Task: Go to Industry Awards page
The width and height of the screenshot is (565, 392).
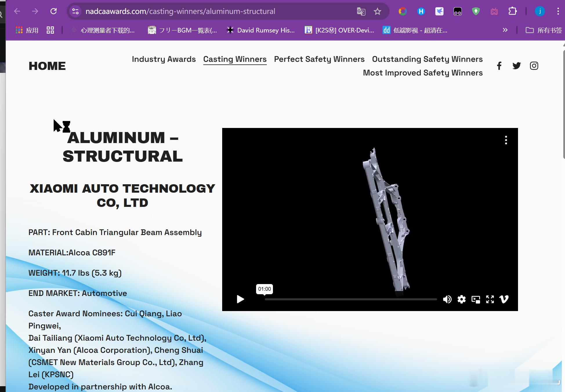Action: pyautogui.click(x=164, y=59)
